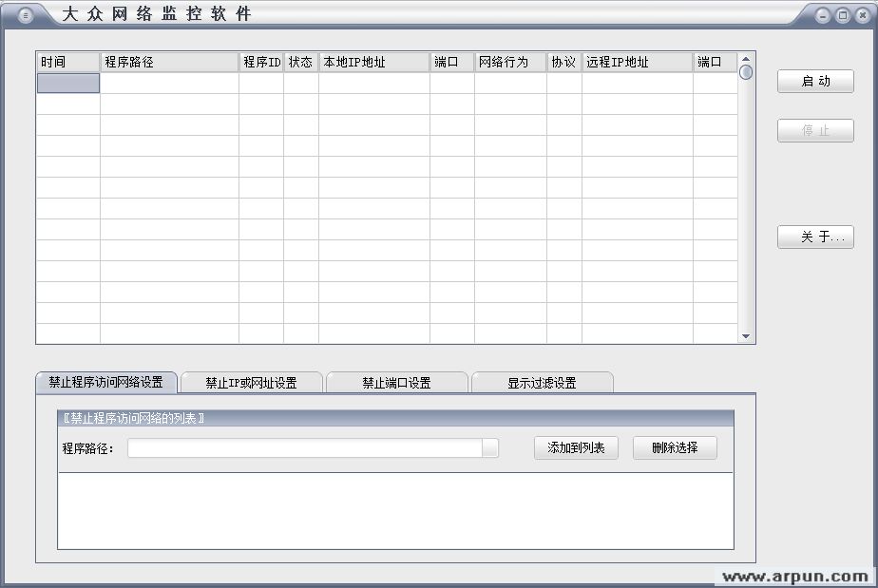Click the greyed-out 停止 button
The width and height of the screenshot is (878, 588).
point(815,130)
